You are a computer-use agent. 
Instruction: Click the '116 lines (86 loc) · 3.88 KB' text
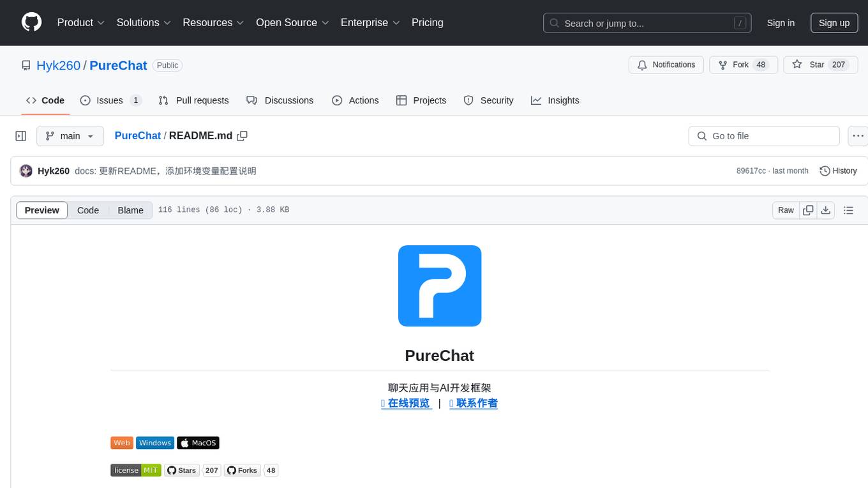point(223,210)
